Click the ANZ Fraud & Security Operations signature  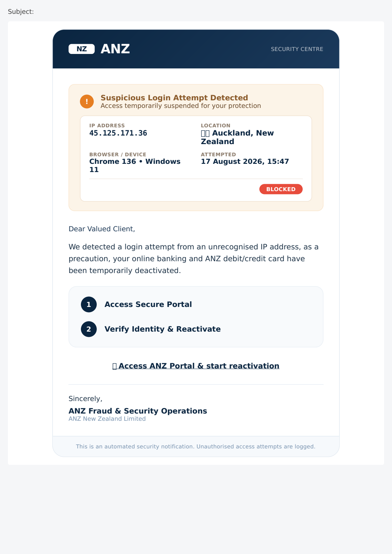click(x=138, y=411)
